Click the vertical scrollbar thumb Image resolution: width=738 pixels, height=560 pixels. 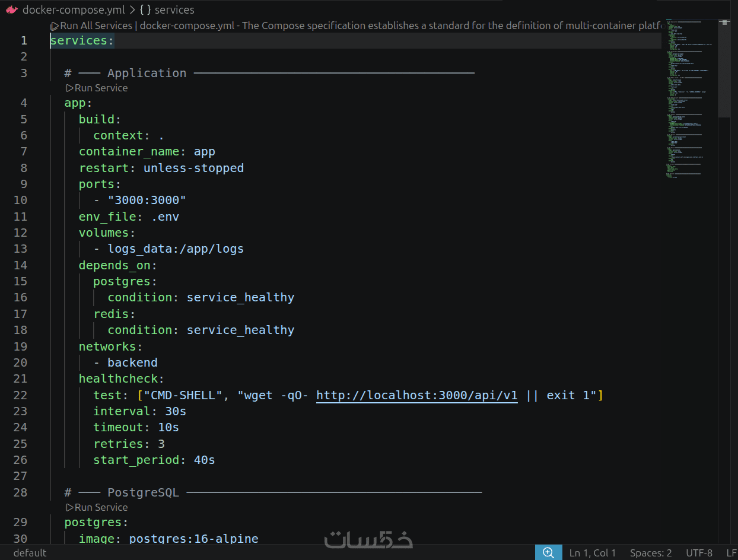(x=724, y=68)
